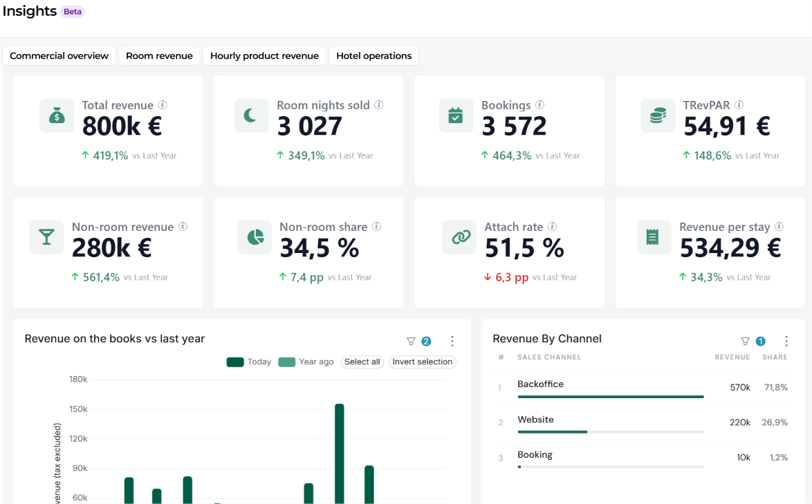Click the Revenue column header
The image size is (812, 504).
pyautogui.click(x=732, y=357)
